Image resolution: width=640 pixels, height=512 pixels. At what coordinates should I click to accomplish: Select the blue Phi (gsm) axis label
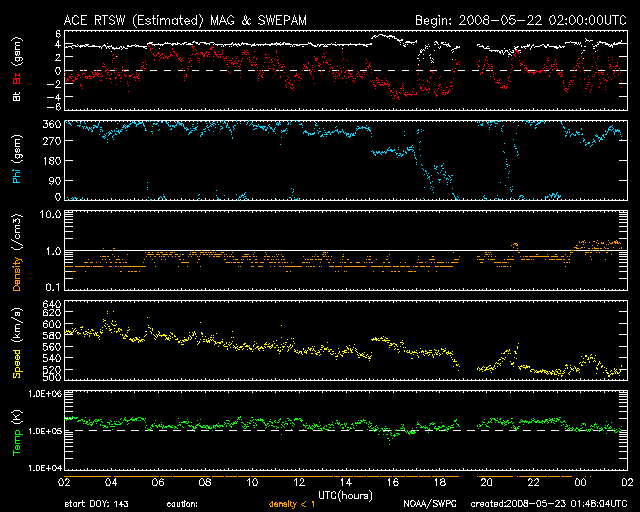17,161
